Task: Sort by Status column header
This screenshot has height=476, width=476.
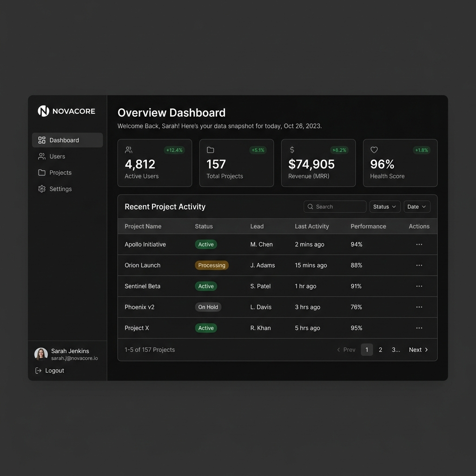Action: [x=204, y=226]
